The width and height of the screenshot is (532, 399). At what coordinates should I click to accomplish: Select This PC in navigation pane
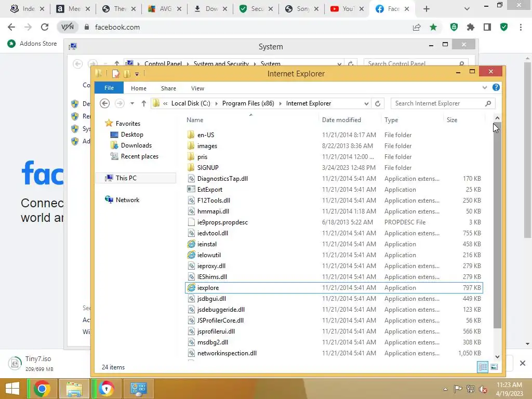point(126,178)
